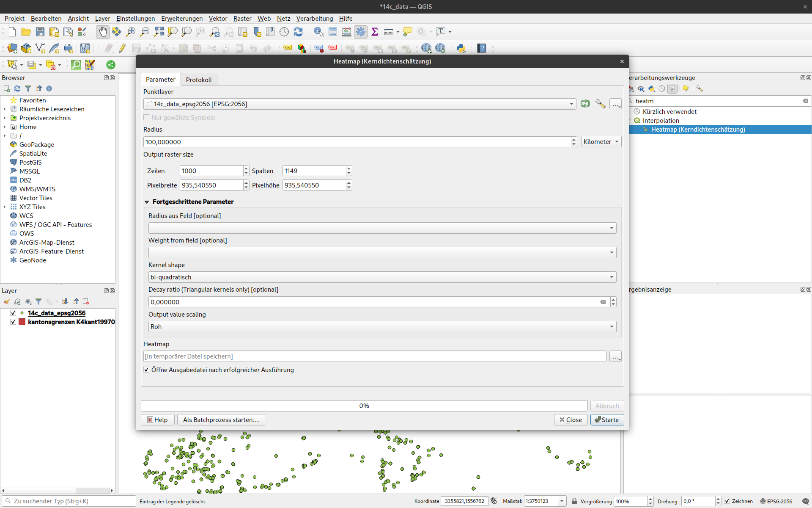The height and width of the screenshot is (508, 812).
Task: Clear the heatm search text
Action: tap(806, 101)
